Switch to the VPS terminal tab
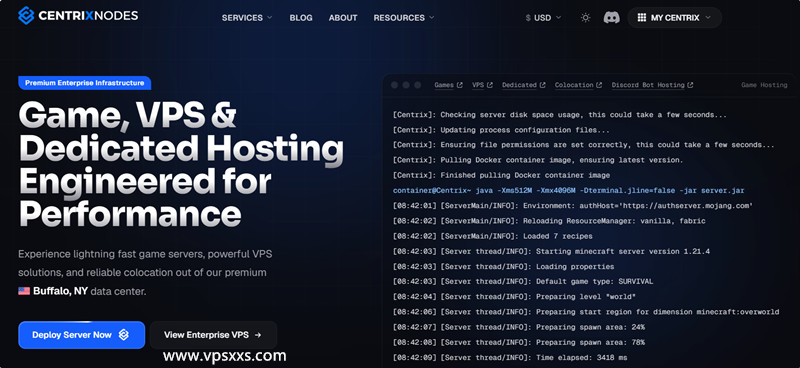 click(x=482, y=85)
